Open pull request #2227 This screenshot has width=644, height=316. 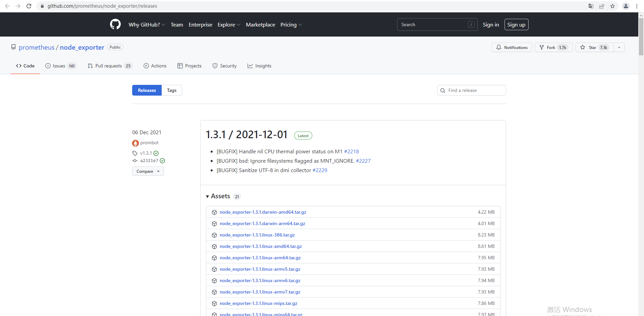363,161
